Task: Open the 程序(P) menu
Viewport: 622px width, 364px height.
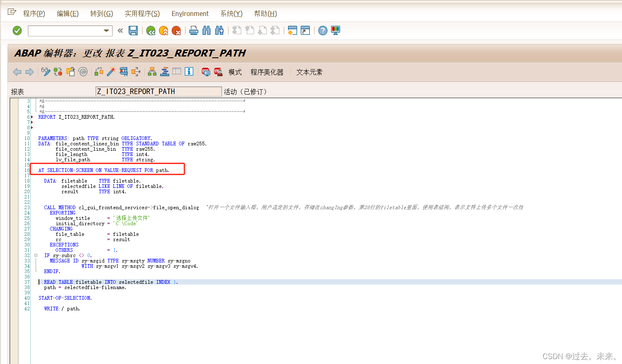Action: pyautogui.click(x=34, y=14)
